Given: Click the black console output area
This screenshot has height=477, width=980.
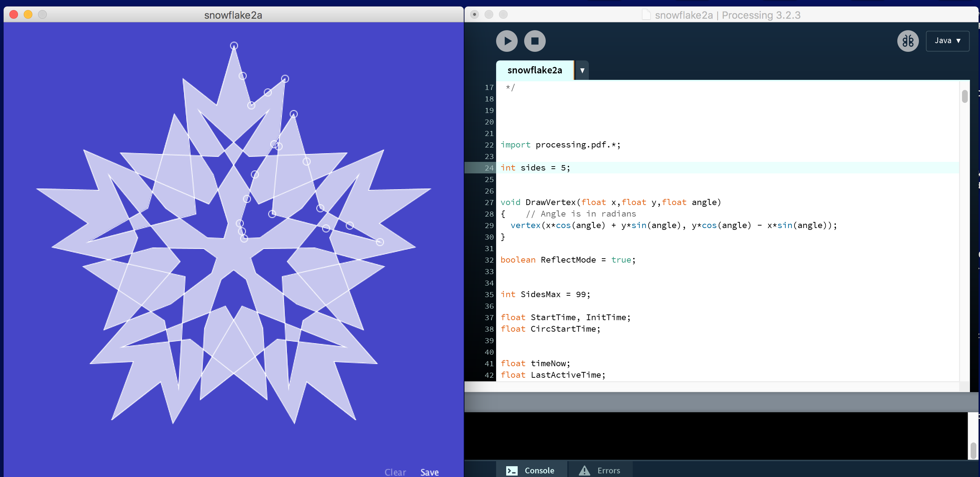Looking at the screenshot, I should pyautogui.click(x=716, y=436).
